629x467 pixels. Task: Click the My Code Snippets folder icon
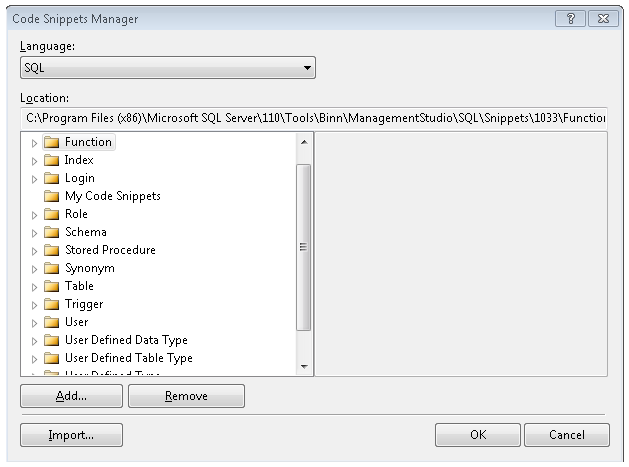point(51,196)
